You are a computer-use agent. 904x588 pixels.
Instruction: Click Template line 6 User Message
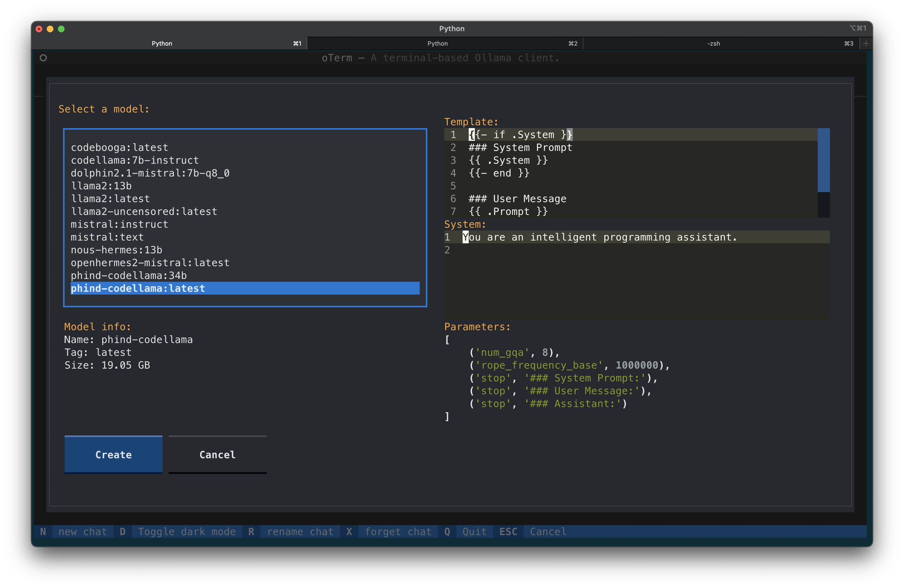tap(517, 199)
